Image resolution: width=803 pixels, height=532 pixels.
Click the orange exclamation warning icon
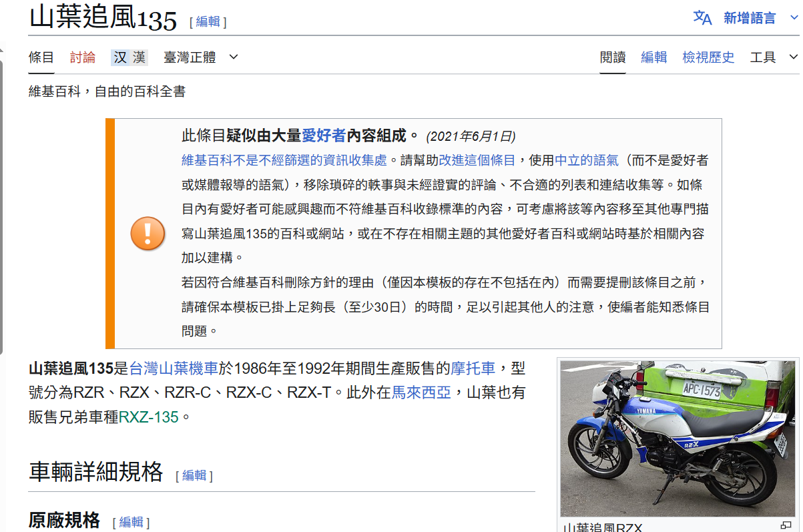click(x=148, y=234)
